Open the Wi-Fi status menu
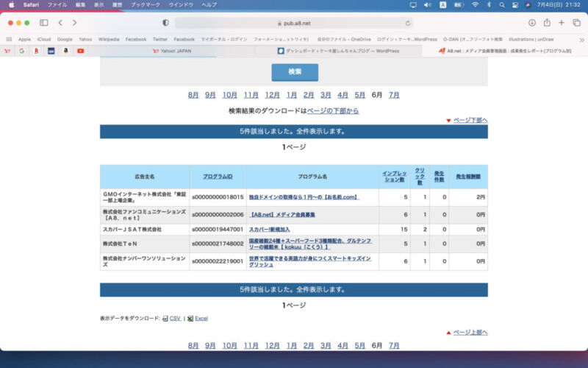588x368 pixels. [x=475, y=5]
